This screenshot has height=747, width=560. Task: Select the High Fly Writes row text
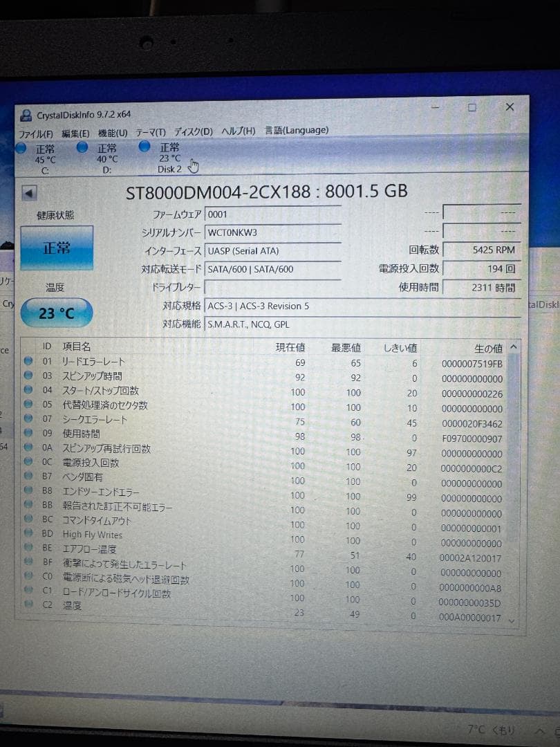[93, 535]
